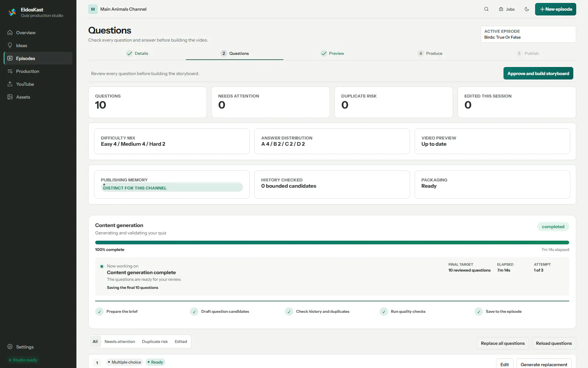This screenshot has width=588, height=368.
Task: Click the Video Preview Up to date card
Action: pyautogui.click(x=492, y=141)
